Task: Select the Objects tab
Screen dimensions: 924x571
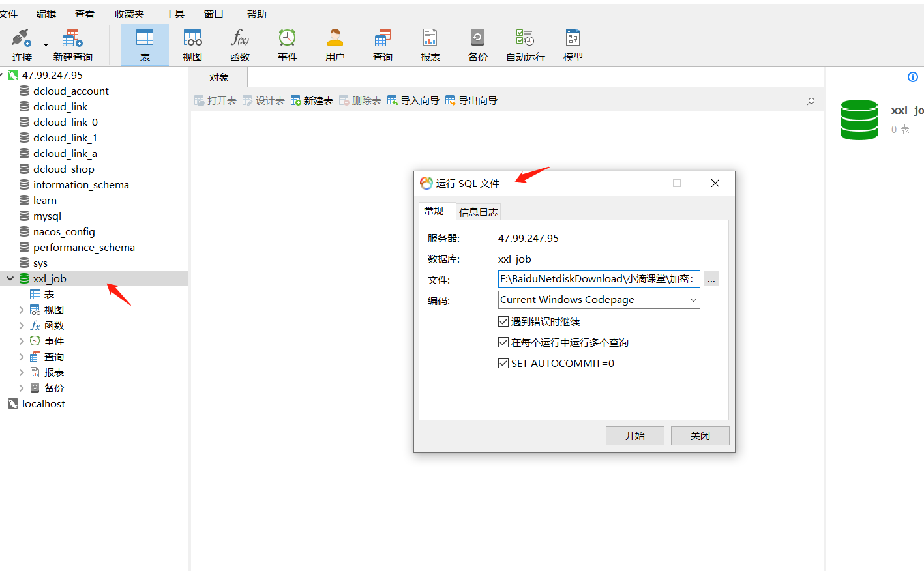Action: 219,77
